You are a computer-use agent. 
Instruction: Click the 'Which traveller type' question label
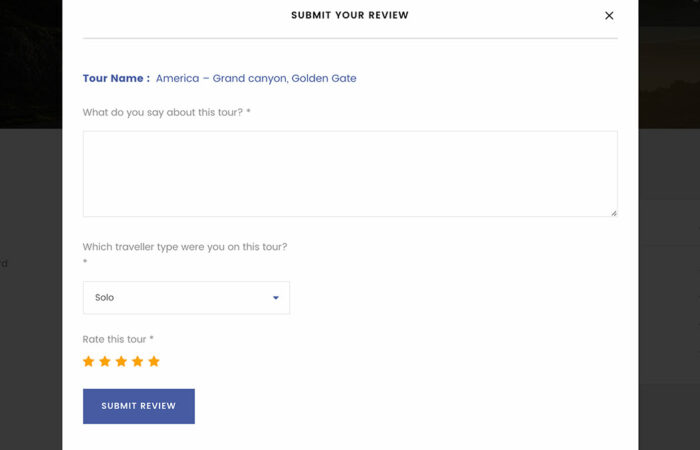click(185, 247)
